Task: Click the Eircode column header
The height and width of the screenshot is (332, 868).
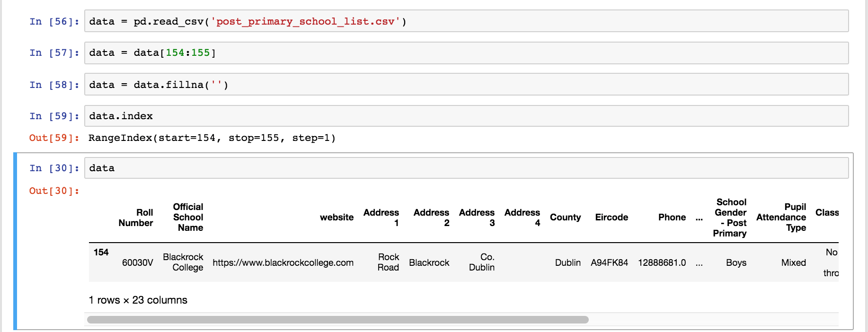Action: [611, 217]
